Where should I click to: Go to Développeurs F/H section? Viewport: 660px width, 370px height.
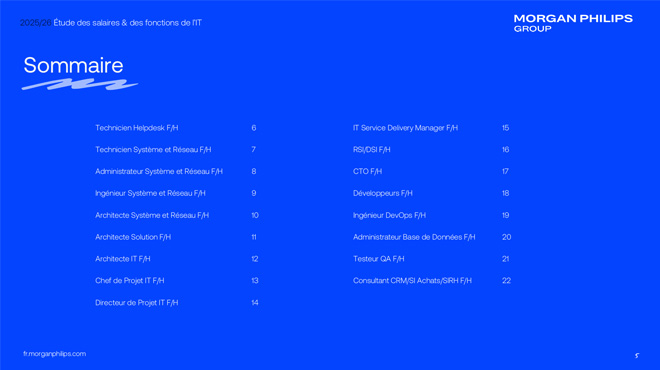click(x=383, y=194)
